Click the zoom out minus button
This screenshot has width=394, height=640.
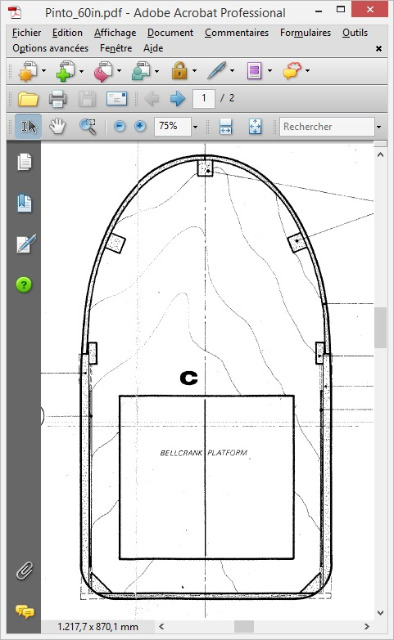click(x=120, y=126)
